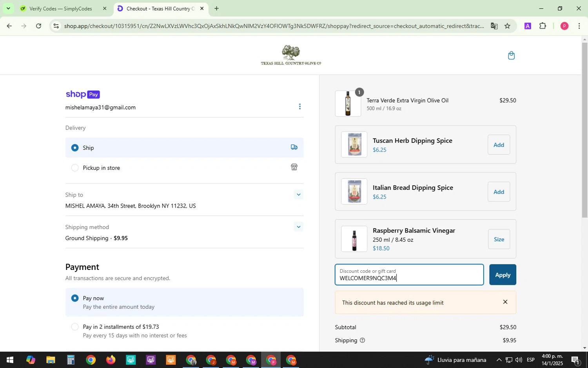Open the translate page icon
Viewport: 588px width, 368px height.
click(x=494, y=26)
